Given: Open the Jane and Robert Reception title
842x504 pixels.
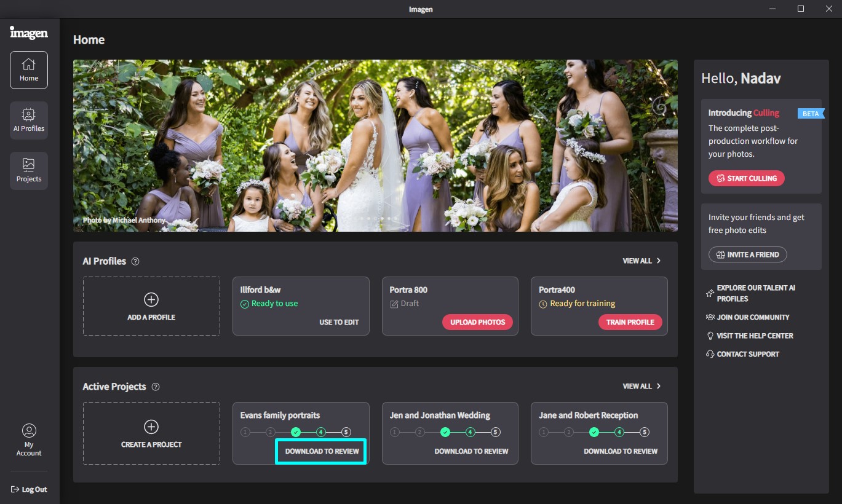Looking at the screenshot, I should coord(589,415).
